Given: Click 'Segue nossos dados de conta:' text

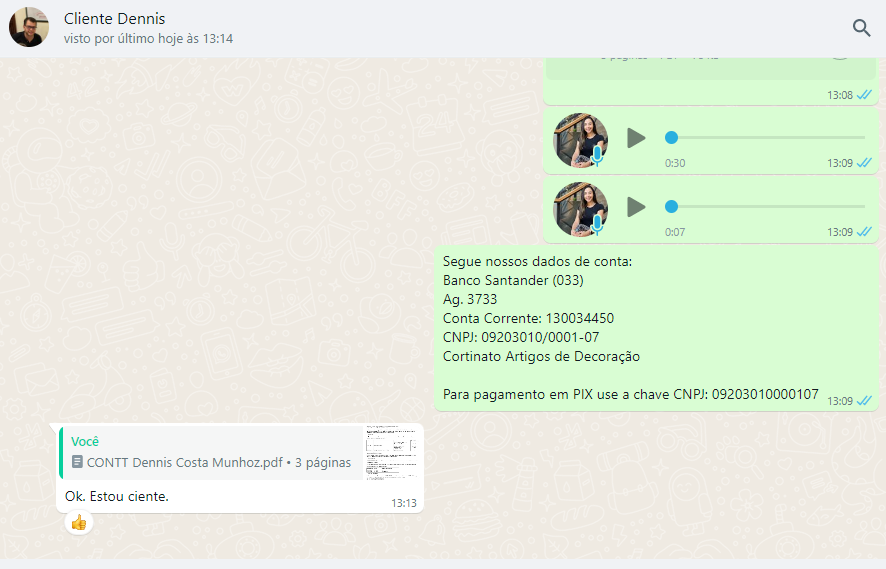Looking at the screenshot, I should [537, 262].
